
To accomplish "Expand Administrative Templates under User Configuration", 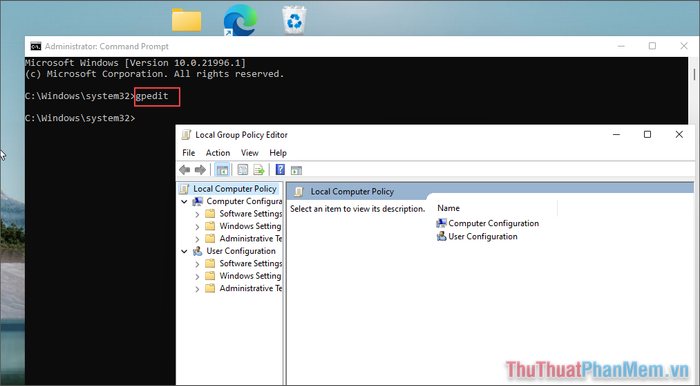I will pos(197,289).
